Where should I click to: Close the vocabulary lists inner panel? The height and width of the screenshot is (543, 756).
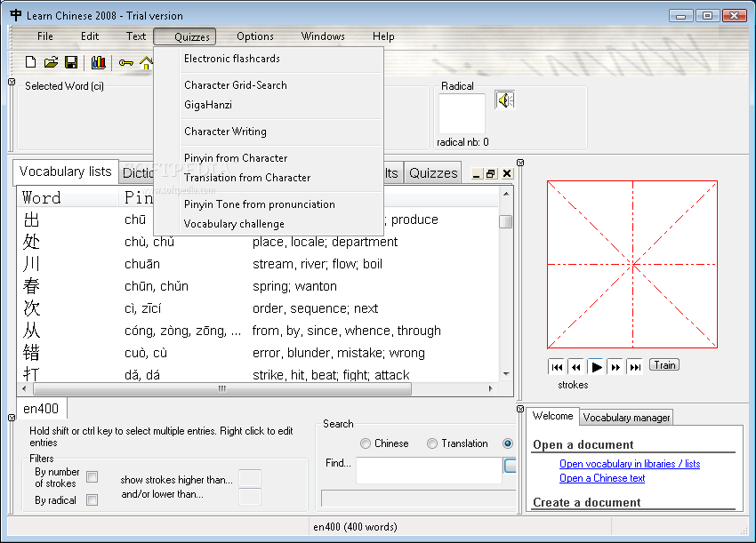pyautogui.click(x=507, y=174)
